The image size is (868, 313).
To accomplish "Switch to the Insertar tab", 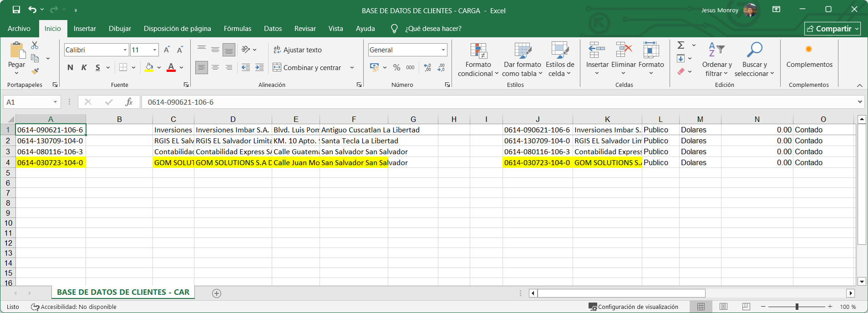I will 85,28.
